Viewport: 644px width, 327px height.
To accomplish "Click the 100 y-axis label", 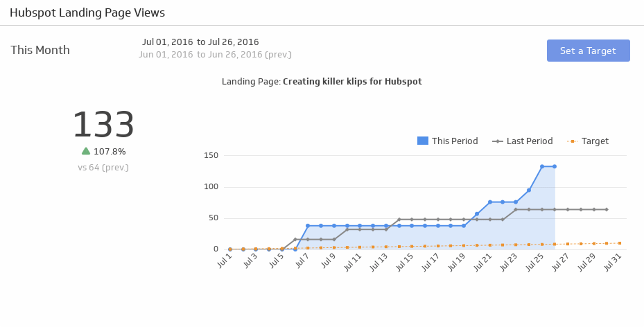I will pyautogui.click(x=211, y=186).
